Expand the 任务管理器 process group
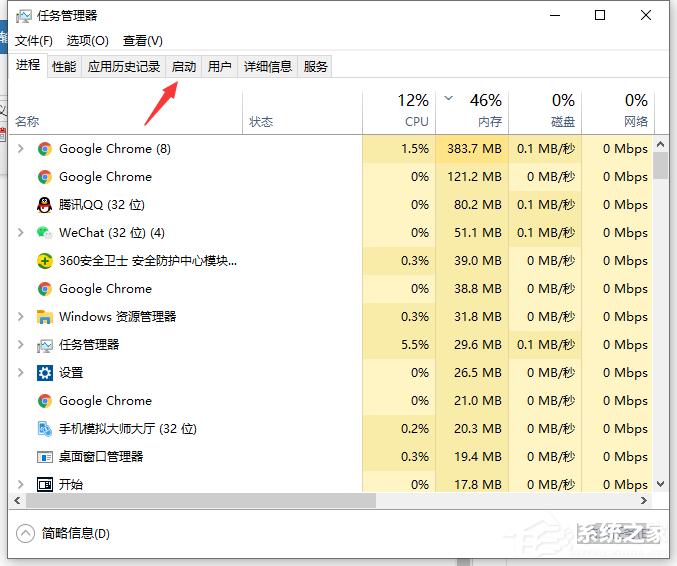 coord(20,345)
